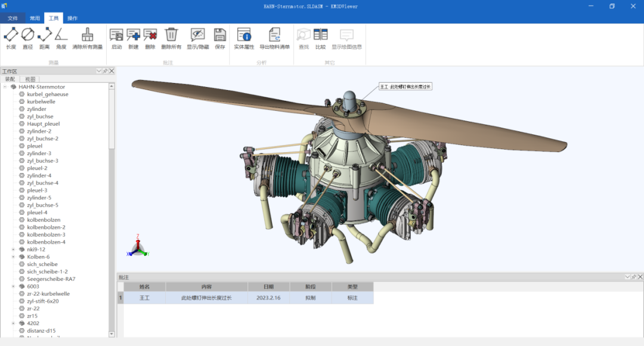Collapse the HAHN-Sternmotor root tree node

5,87
